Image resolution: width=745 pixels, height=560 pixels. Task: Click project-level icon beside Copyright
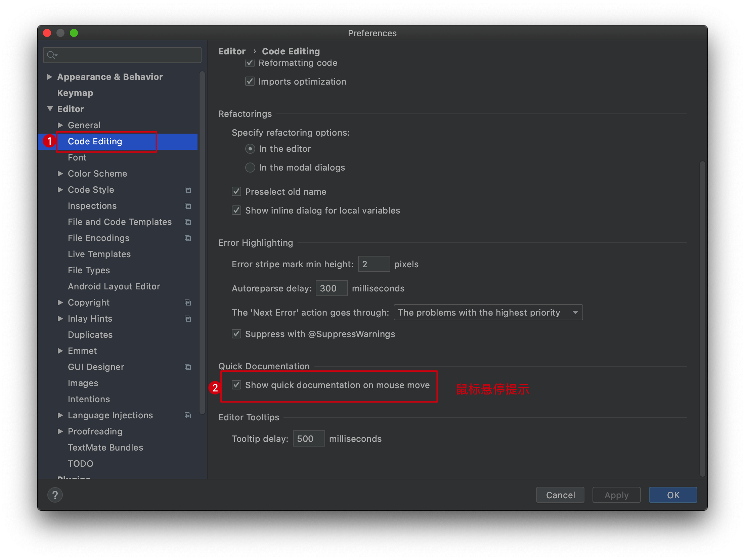pyautogui.click(x=188, y=303)
